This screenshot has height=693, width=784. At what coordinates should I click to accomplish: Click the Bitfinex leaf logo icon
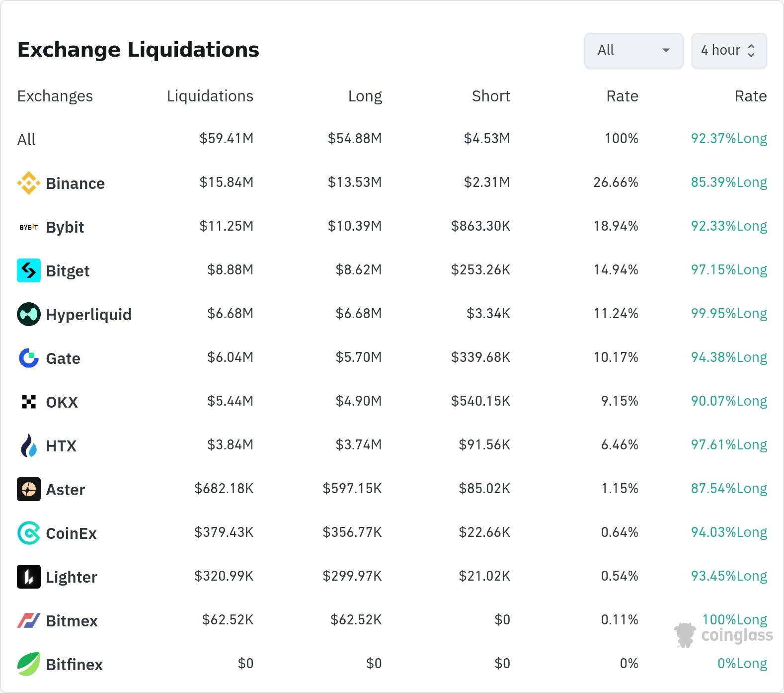pos(29,664)
